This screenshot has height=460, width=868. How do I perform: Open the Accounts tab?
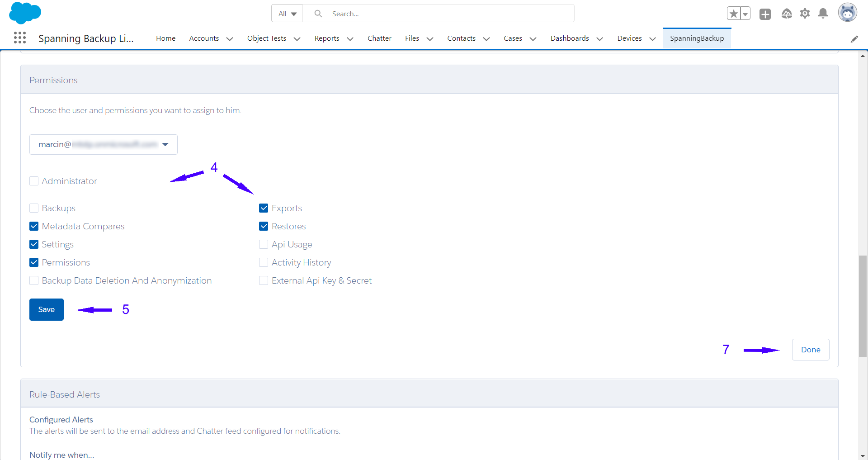coord(204,38)
